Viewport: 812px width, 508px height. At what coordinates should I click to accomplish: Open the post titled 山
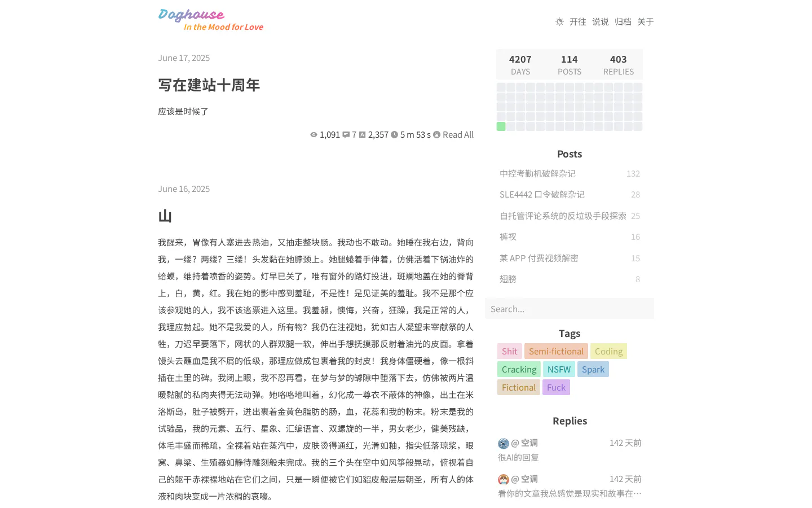(165, 216)
